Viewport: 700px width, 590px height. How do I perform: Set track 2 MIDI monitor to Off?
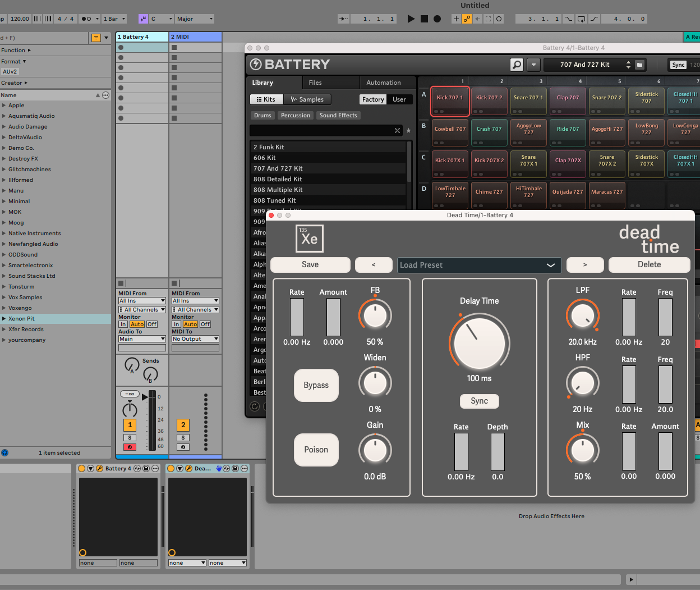tap(205, 324)
